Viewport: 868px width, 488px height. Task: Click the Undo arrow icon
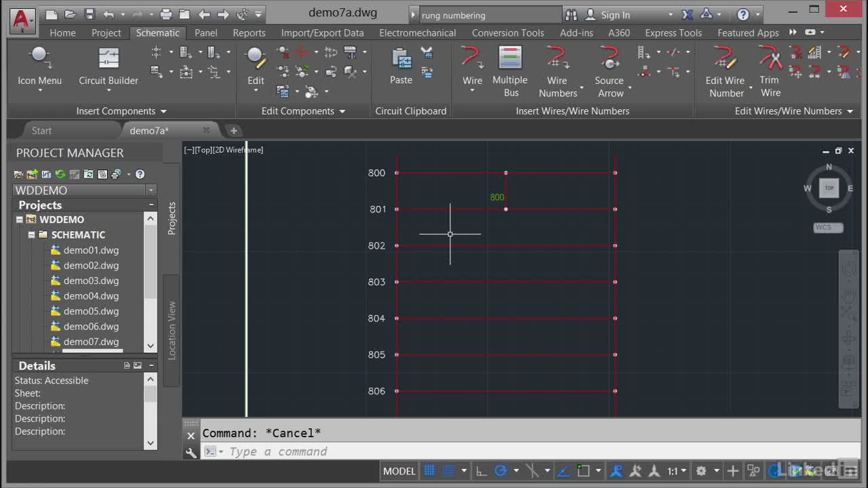[109, 14]
